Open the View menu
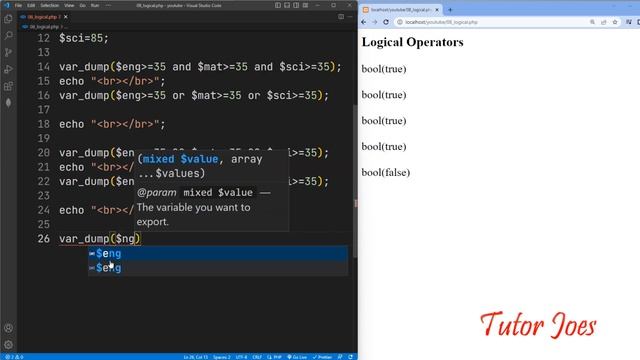 pos(69,5)
